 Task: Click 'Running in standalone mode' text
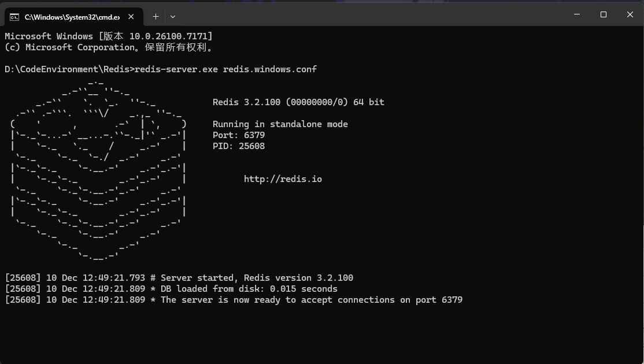(x=280, y=124)
